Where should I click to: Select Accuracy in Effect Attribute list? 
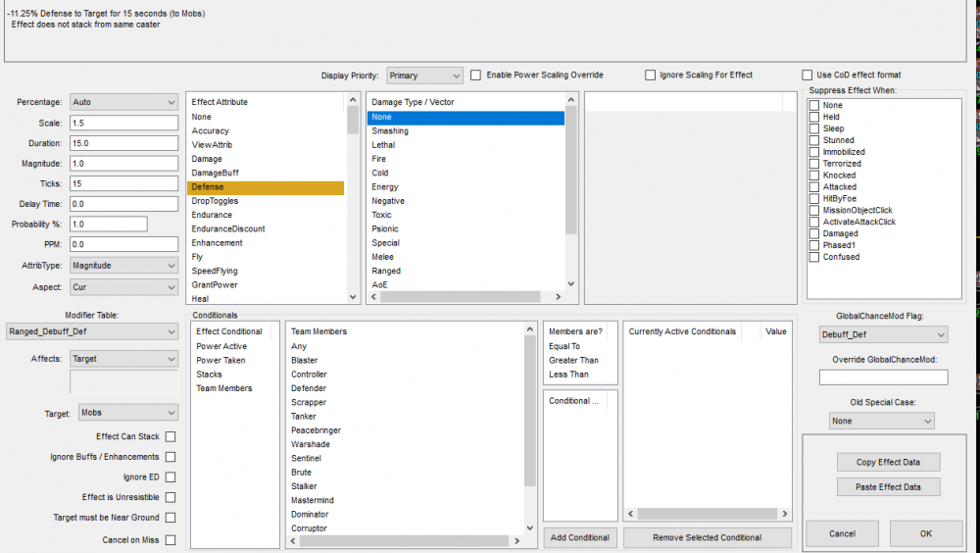coord(210,130)
